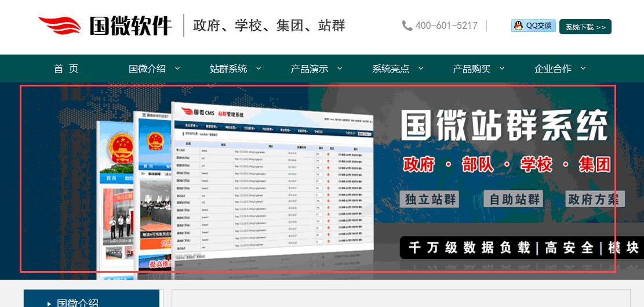This screenshot has height=307, width=644.
Task: Select the 系统亮点 navigation menu item
Action: coord(391,68)
